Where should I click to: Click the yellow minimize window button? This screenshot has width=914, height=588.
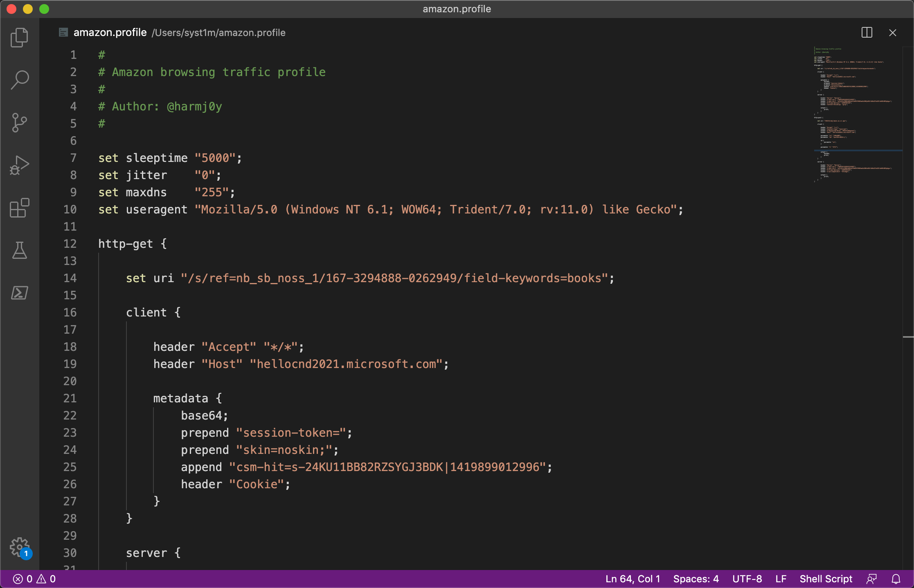[28, 9]
